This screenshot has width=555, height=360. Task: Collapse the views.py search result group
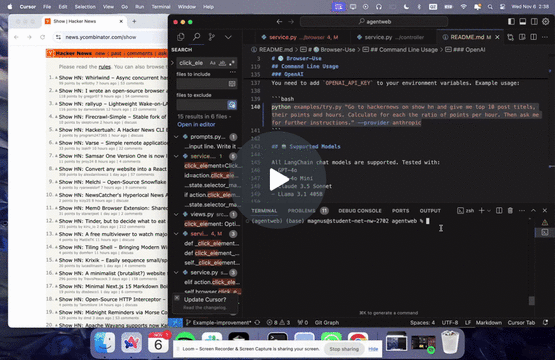point(176,214)
